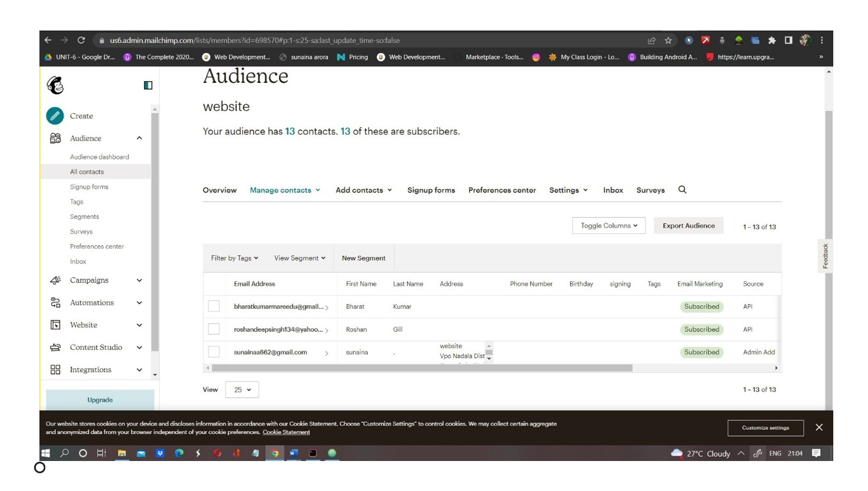Image resolution: width=868 pixels, height=491 pixels.
Task: Click the Export Audience button
Action: [x=688, y=226]
